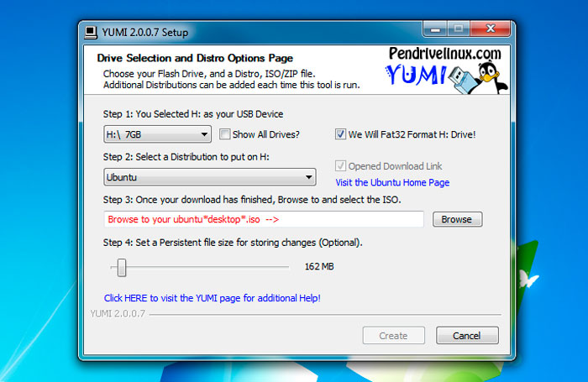Click the Step 1 USB Device label
The height and width of the screenshot is (382, 588).
point(193,114)
